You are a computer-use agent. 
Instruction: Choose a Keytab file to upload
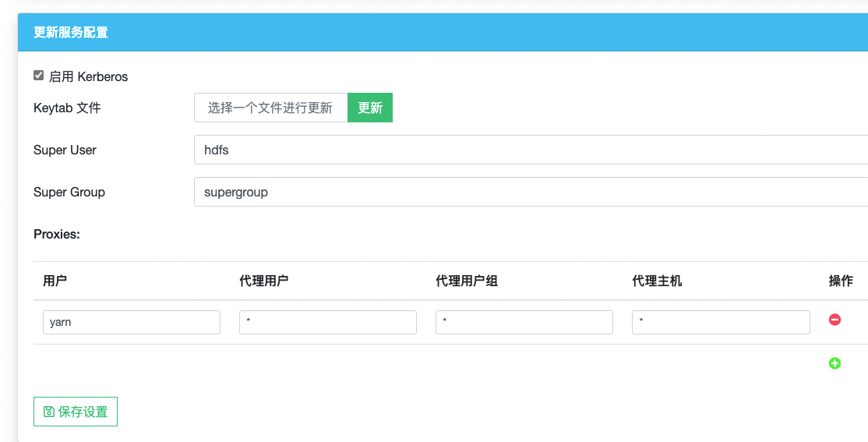click(x=270, y=108)
